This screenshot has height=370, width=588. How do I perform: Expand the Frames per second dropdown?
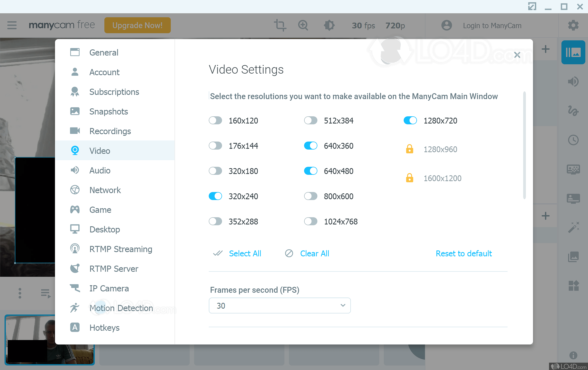280,305
